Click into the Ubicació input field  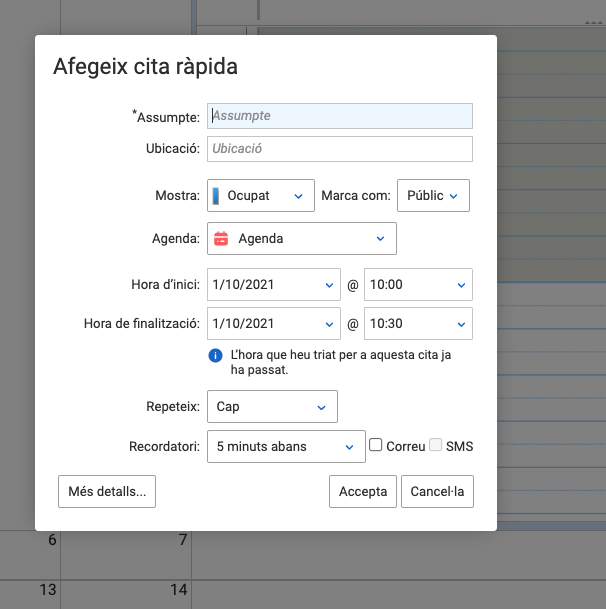340,149
